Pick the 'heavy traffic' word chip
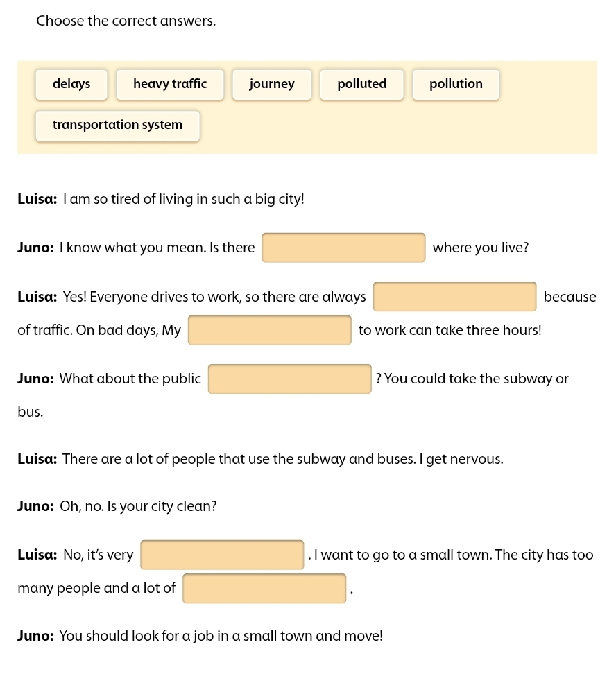Screen dimensions: 616x683 click(170, 85)
